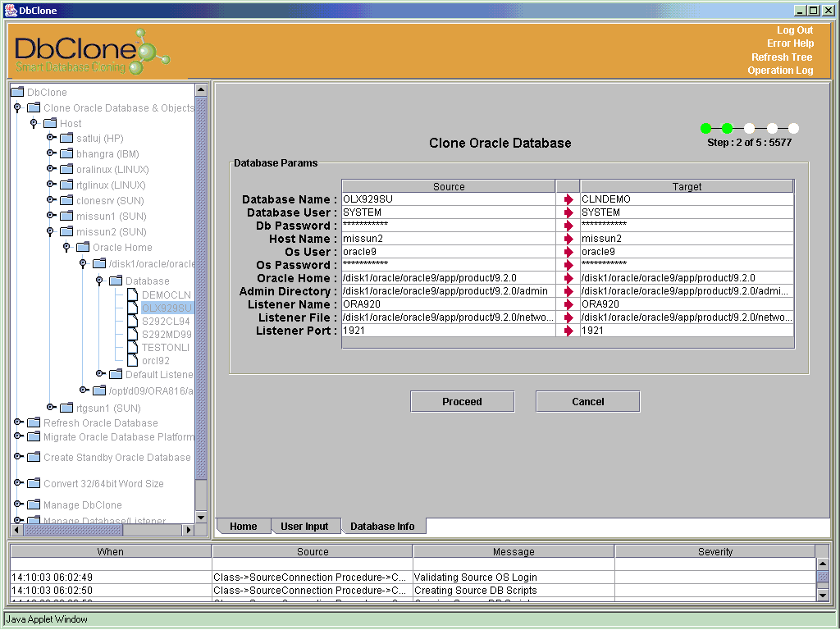840x630 pixels.
Task: Click the Manage DbClone folder icon
Action: click(x=34, y=504)
